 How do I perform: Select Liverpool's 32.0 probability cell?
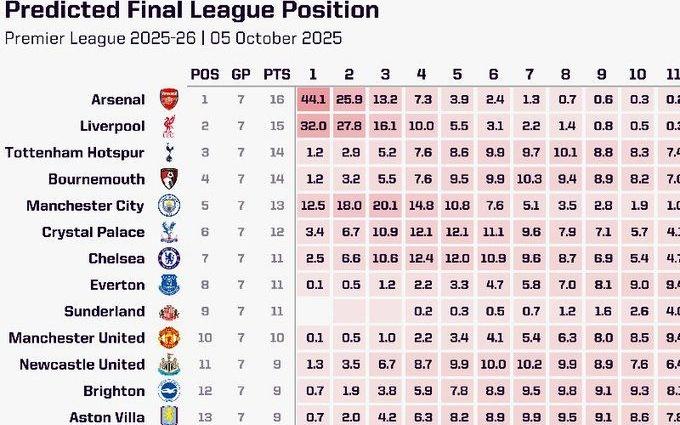313,126
